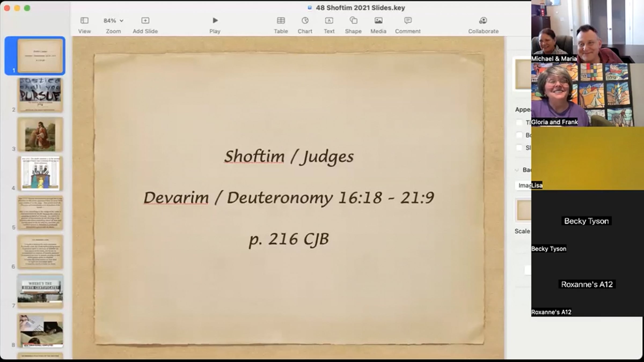644x362 pixels.
Task: Open the Chart insertion icon
Action: click(305, 21)
